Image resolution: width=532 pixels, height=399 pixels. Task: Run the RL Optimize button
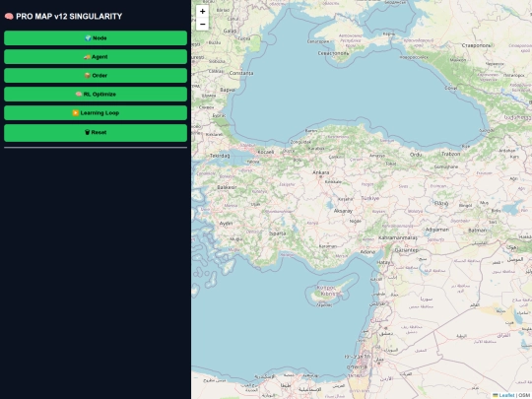[96, 94]
